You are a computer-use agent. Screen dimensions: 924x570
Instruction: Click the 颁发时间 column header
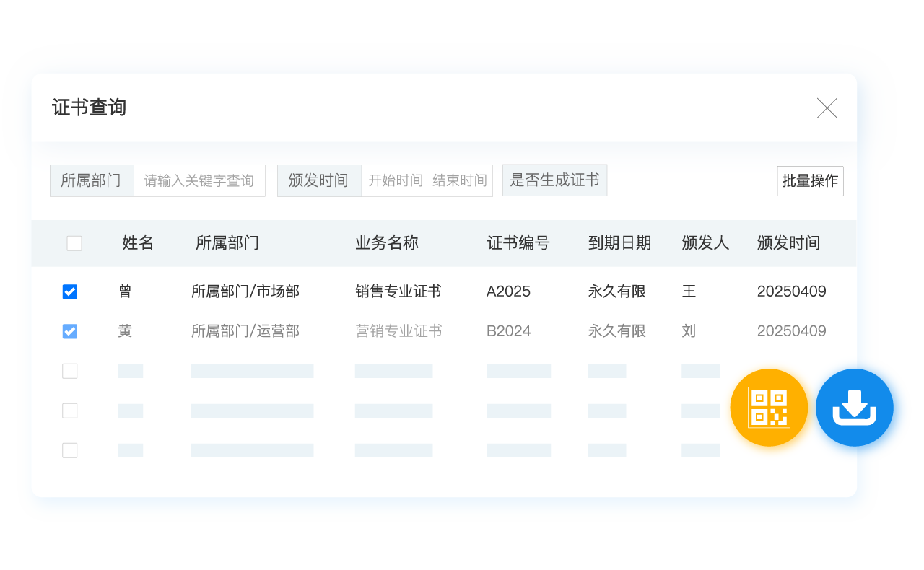coord(788,243)
